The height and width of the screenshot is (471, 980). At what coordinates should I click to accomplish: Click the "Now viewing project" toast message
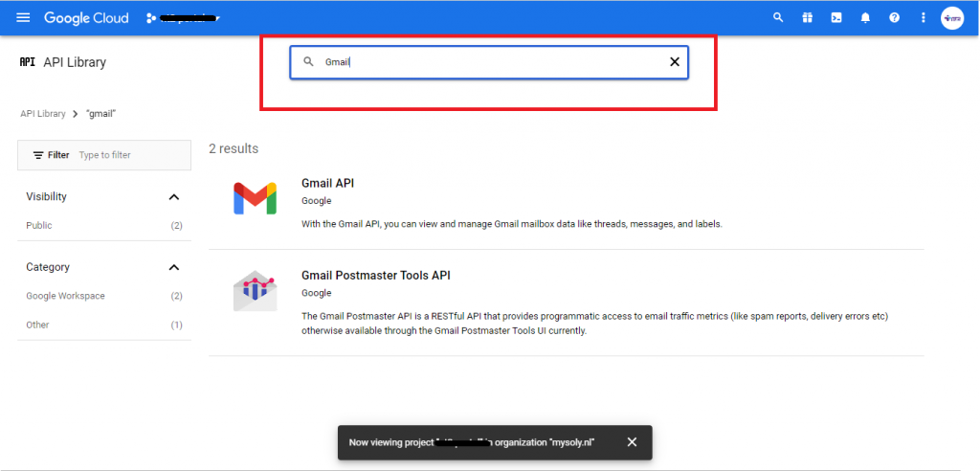click(471, 442)
